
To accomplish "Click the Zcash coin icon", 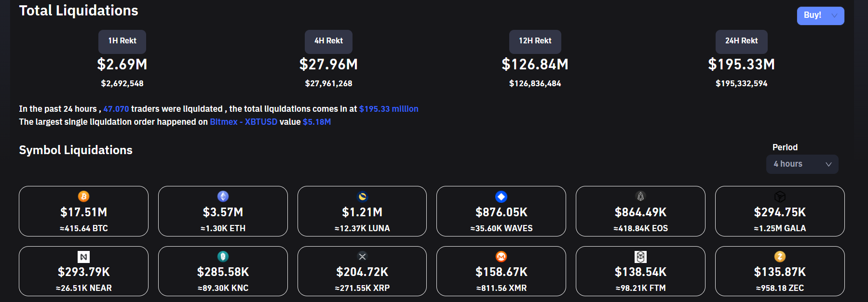I will (x=780, y=257).
